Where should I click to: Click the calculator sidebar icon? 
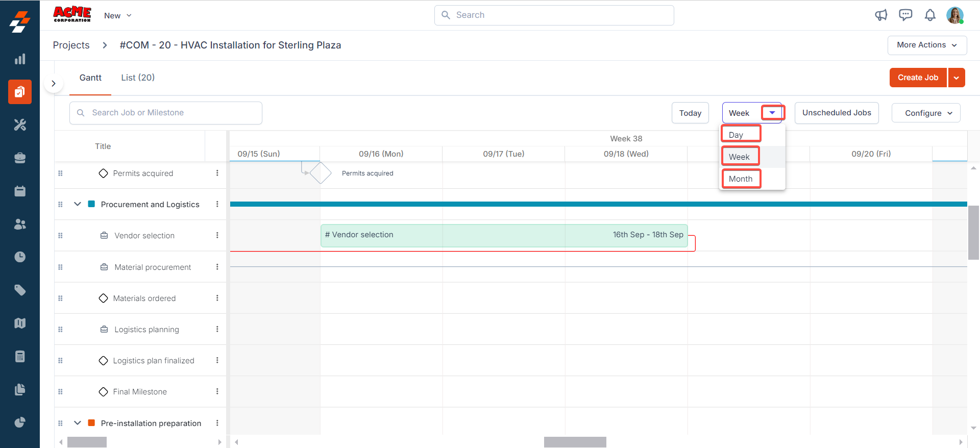tap(20, 356)
